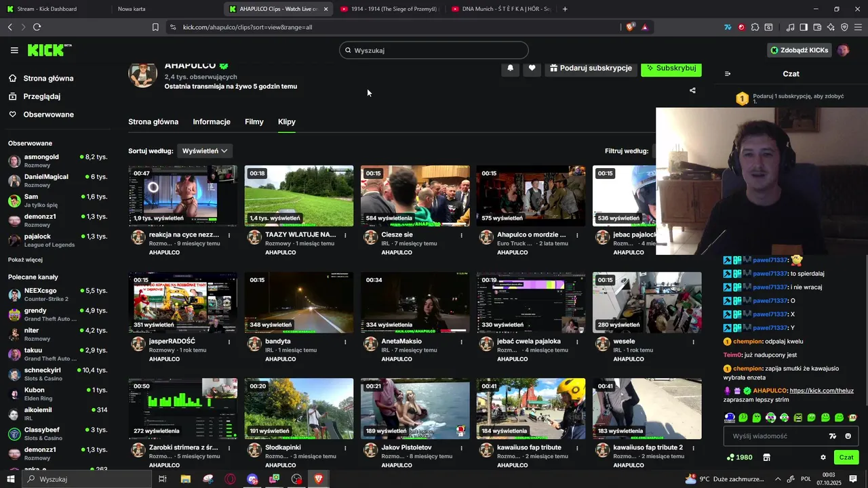
Task: Open the Brave wallet icon
Action: (817, 27)
